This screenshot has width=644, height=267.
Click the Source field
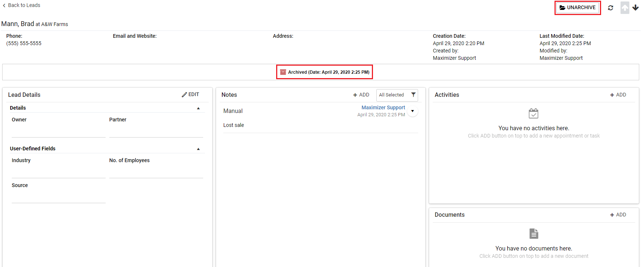(x=59, y=196)
